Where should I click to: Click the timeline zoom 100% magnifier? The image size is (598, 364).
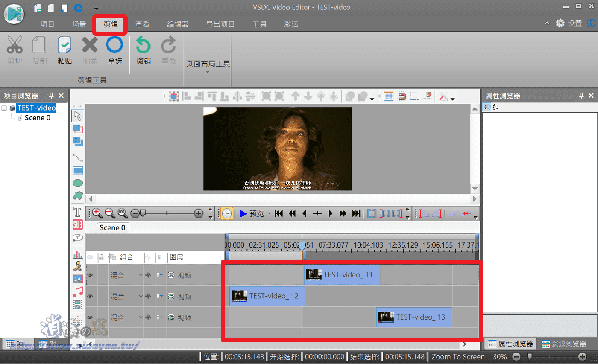(123, 213)
